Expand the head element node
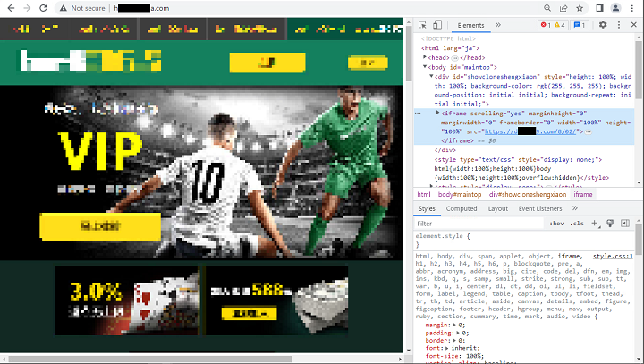 click(x=425, y=57)
